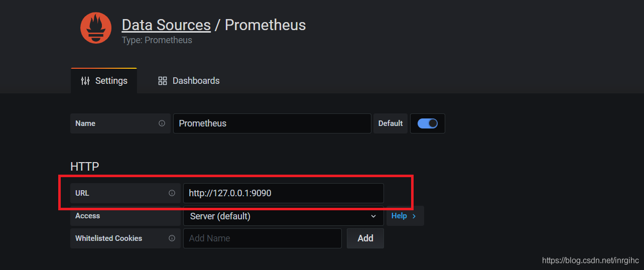The image size is (644, 270).
Task: Click the chevron arrow next to Help
Action: click(414, 216)
